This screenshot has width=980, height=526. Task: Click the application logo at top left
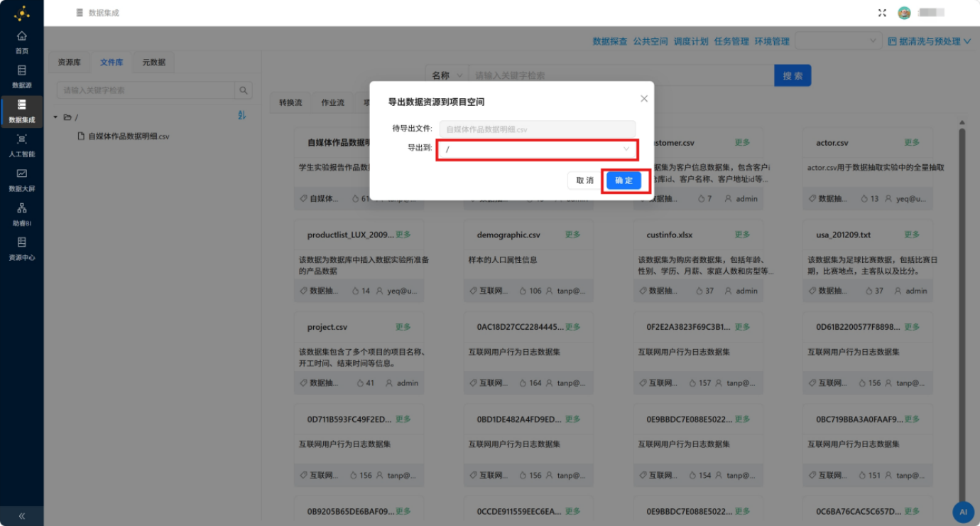22,13
